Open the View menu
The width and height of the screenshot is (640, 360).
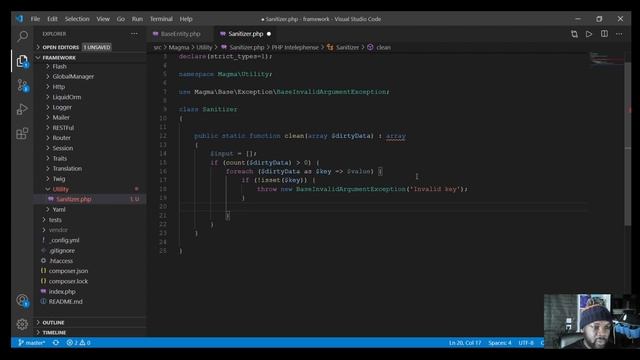pos(103,19)
